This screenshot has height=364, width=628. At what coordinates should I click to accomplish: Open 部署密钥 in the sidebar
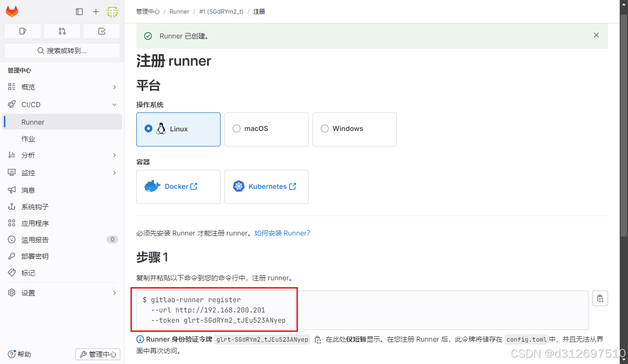62,256
